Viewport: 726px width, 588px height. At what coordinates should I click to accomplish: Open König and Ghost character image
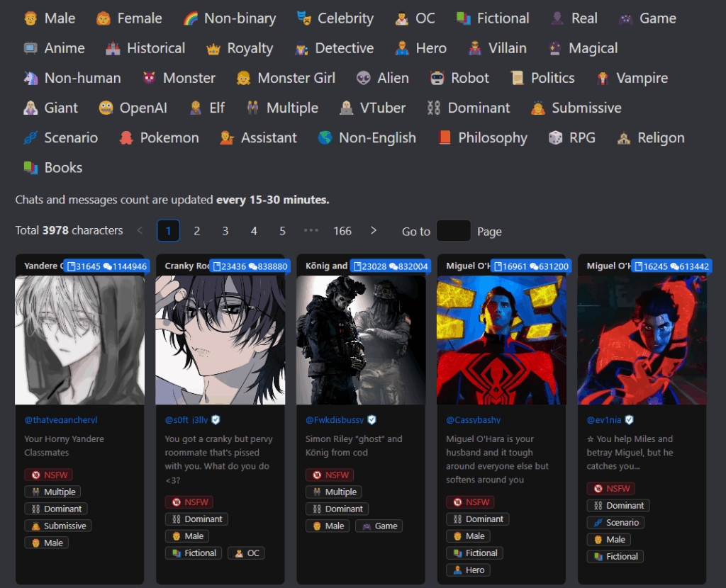point(361,340)
